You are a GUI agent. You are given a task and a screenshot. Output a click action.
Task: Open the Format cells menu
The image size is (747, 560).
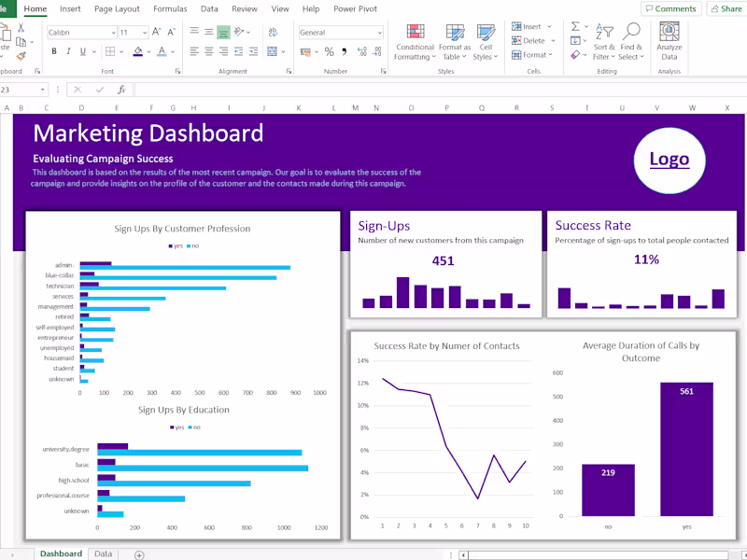point(531,55)
